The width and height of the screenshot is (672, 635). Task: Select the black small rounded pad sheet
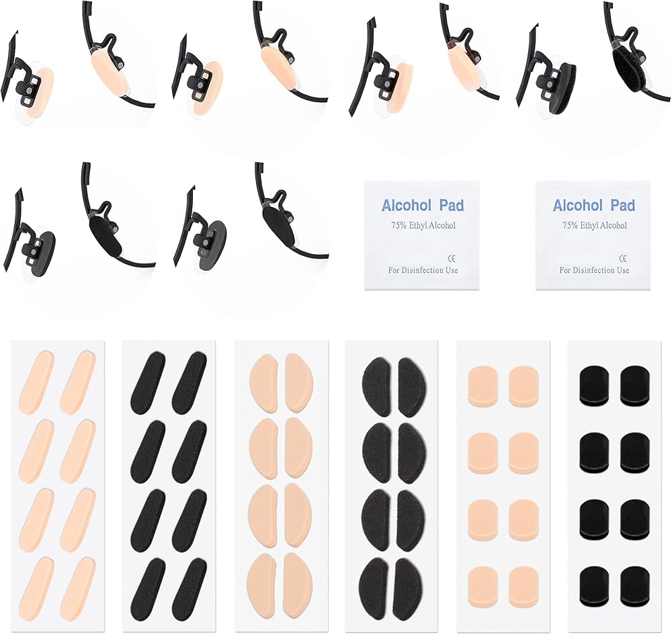click(614, 487)
